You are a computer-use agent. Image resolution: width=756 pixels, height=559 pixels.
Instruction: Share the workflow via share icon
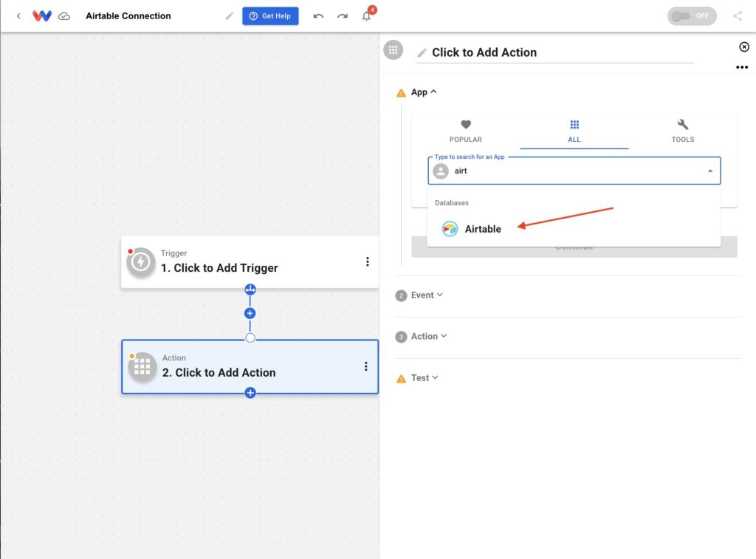738,16
